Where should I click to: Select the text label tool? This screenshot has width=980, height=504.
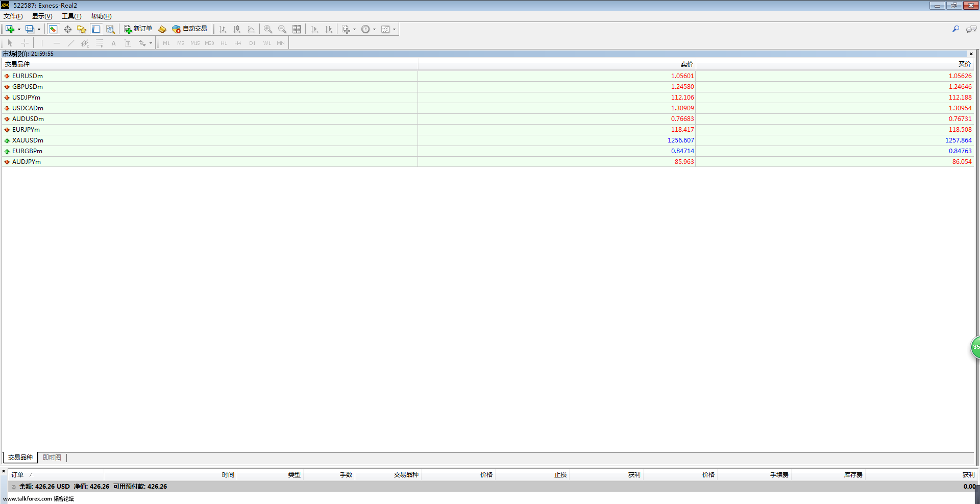[128, 43]
